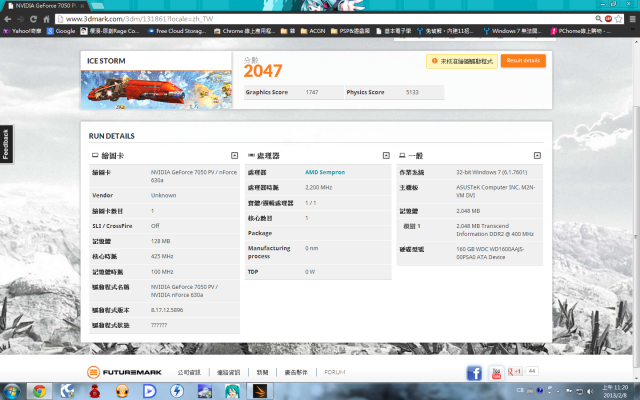Click the Feedback side tab
The height and width of the screenshot is (400, 640).
click(x=6, y=144)
